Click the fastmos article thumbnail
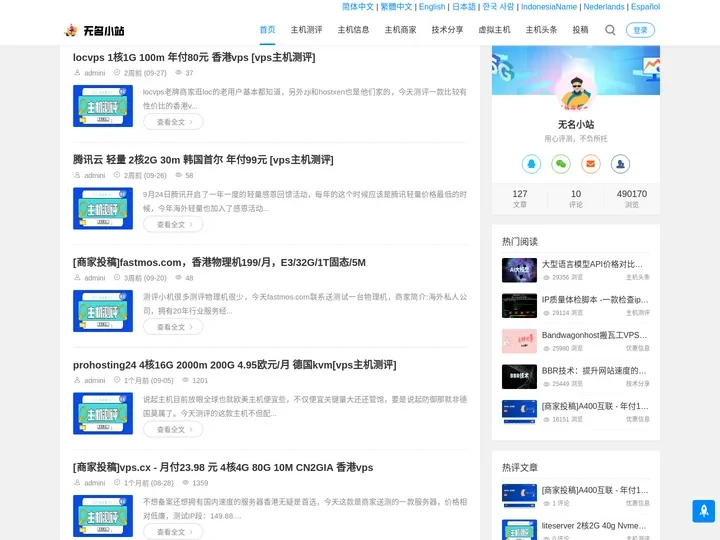Image resolution: width=720 pixels, height=540 pixels. [103, 311]
